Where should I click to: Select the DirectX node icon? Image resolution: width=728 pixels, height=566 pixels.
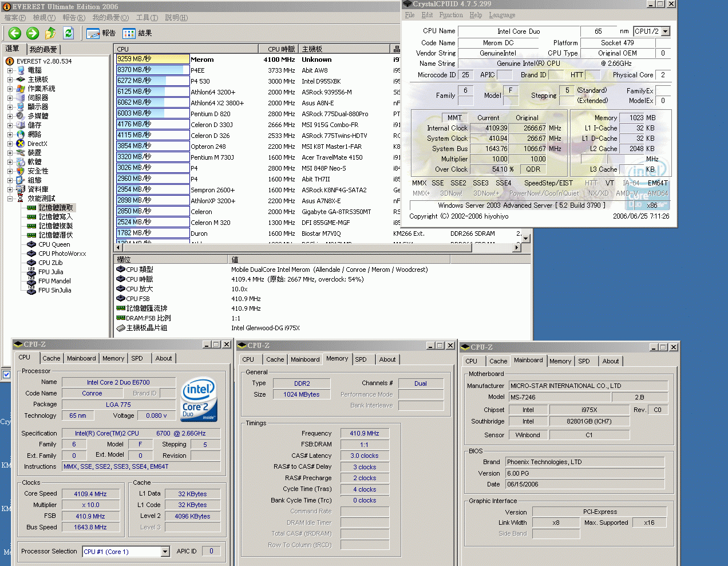pyautogui.click(x=21, y=144)
